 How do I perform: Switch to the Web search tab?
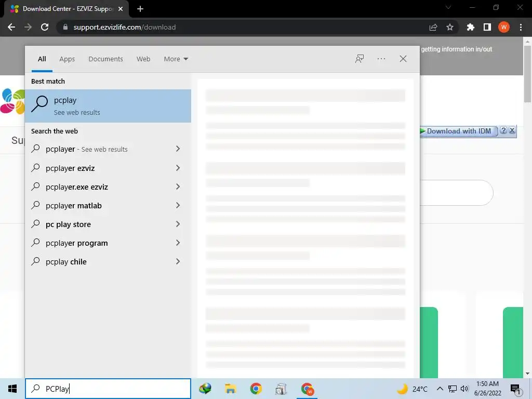click(x=143, y=59)
